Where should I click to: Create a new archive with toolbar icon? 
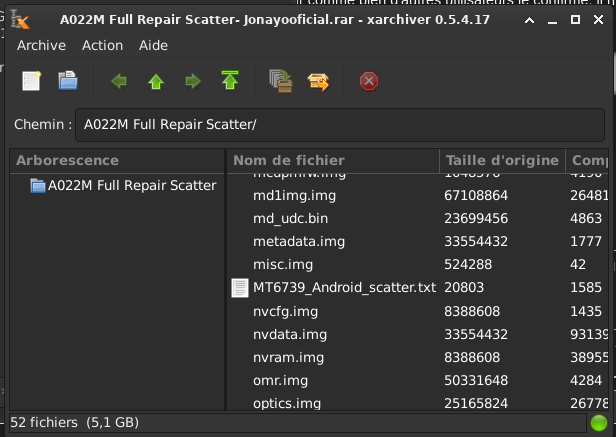coord(31,81)
